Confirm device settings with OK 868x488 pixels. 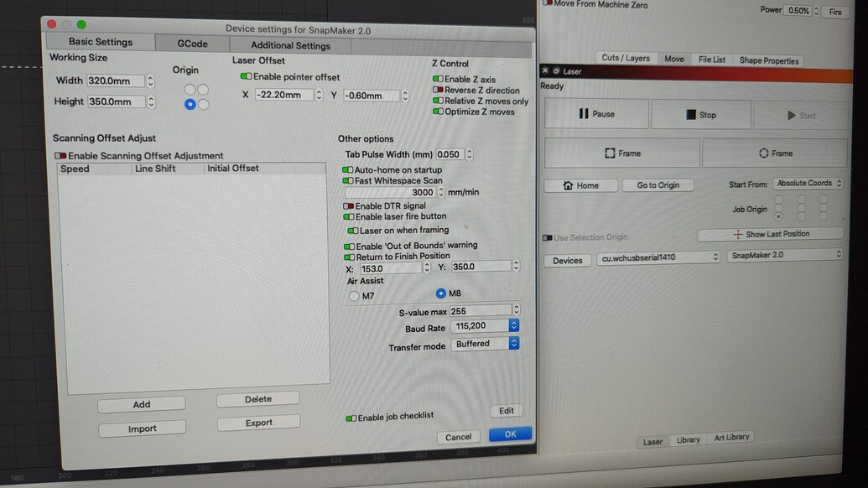510,434
